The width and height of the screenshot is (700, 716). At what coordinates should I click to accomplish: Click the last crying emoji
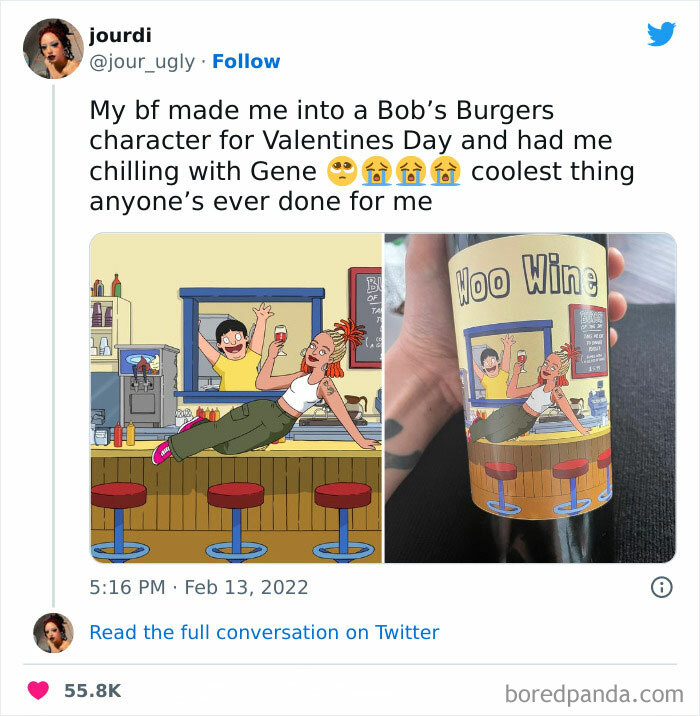[445, 171]
